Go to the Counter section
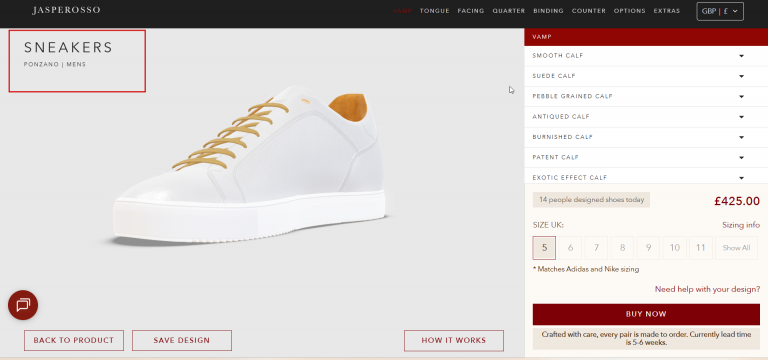Screen dimensions: 768x360 coord(589,11)
